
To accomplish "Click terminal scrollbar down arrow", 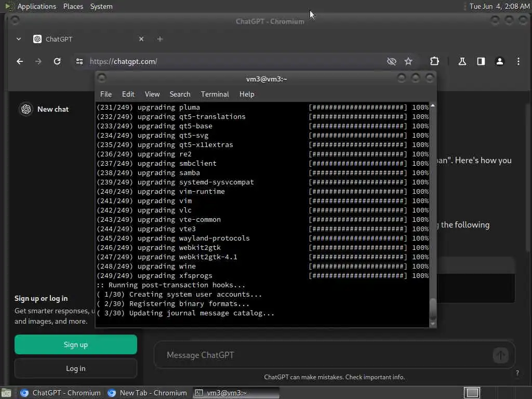I will [433, 324].
